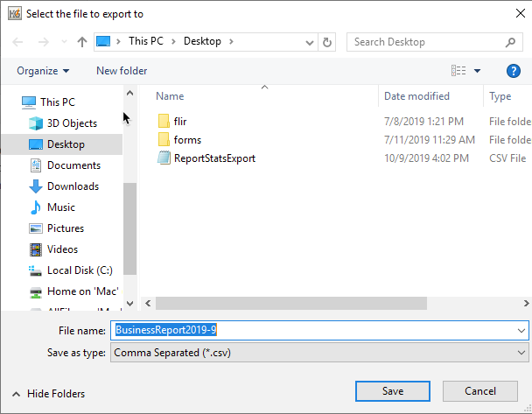
Task: Click the forms folder icon
Action: (x=164, y=139)
